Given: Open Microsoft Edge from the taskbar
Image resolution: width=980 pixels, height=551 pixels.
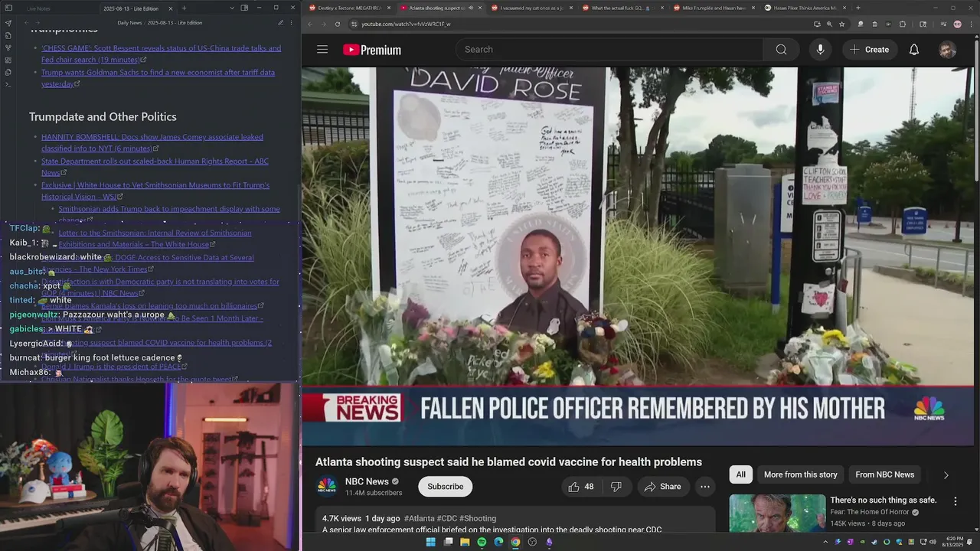Looking at the screenshot, I should click(x=498, y=542).
